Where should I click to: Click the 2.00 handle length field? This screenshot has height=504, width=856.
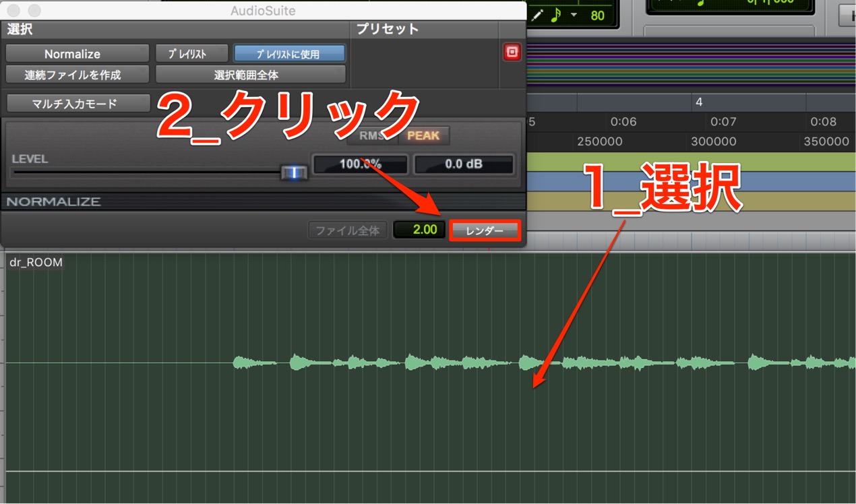pyautogui.click(x=419, y=230)
